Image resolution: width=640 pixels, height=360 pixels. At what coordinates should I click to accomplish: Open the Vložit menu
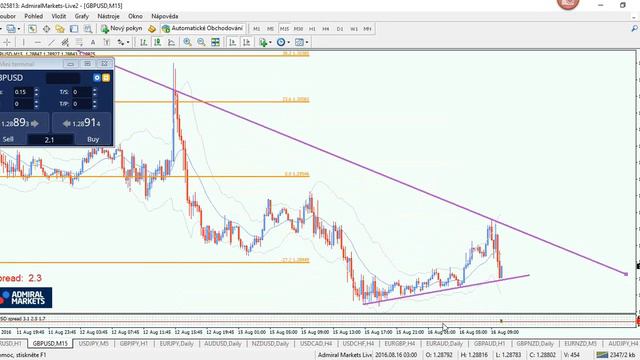point(59,16)
